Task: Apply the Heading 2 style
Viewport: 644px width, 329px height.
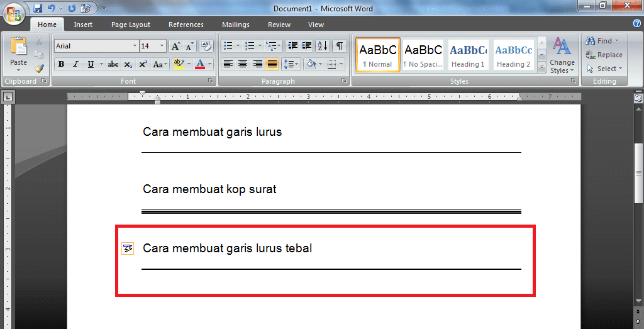Action: click(x=513, y=55)
